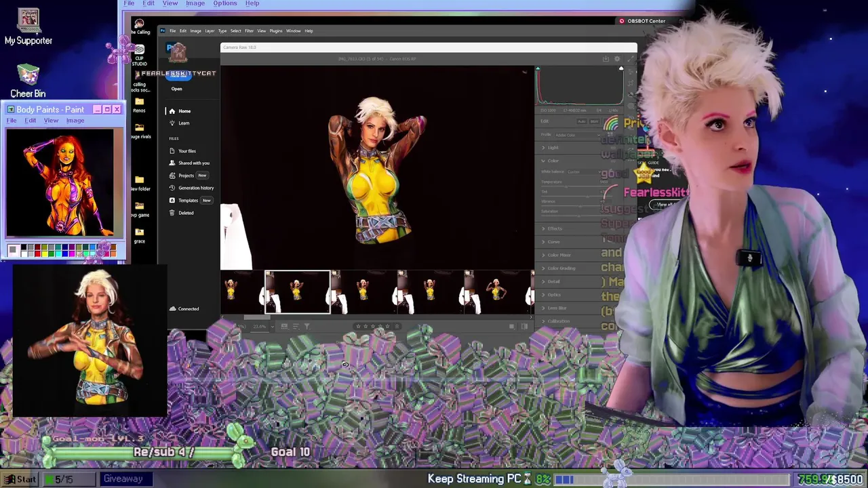Open Templates in Photoshop sidebar
Viewport: 868px width, 488px height.
coord(189,201)
